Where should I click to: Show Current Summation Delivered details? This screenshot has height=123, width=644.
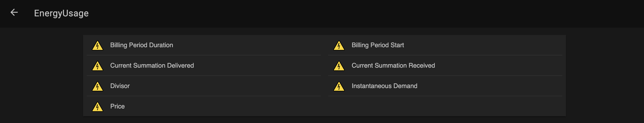pyautogui.click(x=152, y=66)
